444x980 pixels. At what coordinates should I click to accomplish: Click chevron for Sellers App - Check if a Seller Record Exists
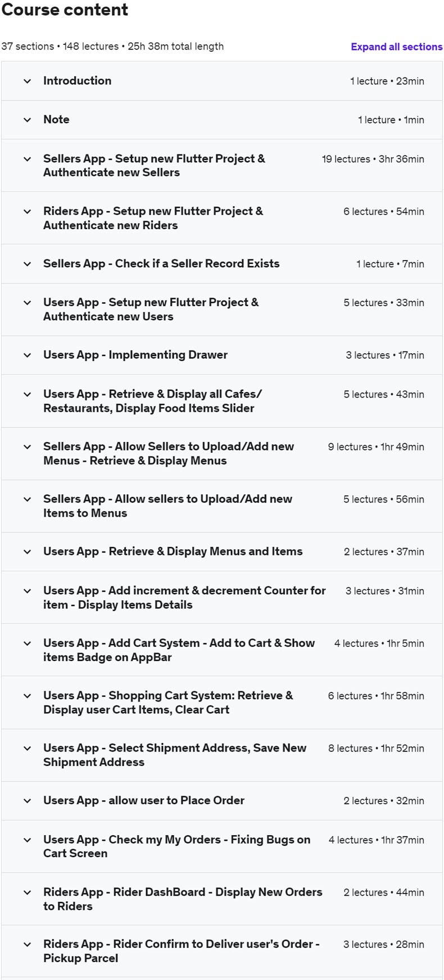pos(28,264)
